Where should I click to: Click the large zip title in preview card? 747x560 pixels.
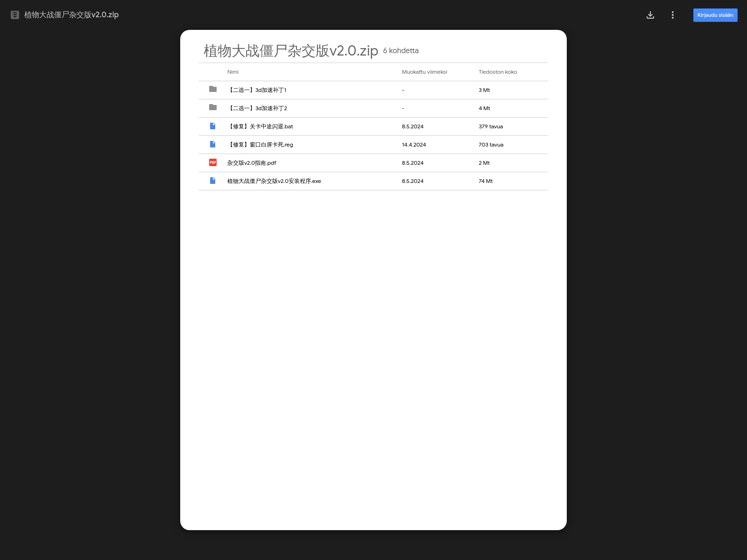(291, 50)
